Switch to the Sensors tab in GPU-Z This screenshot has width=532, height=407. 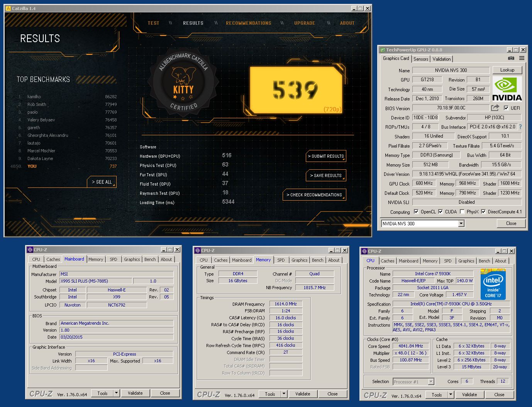pyautogui.click(x=421, y=59)
